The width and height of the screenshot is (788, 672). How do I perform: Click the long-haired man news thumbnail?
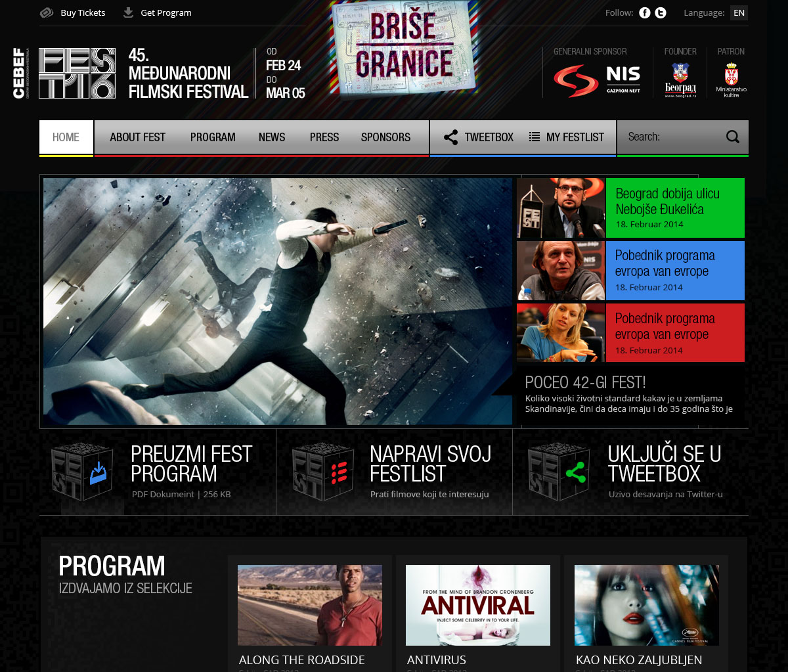click(561, 271)
